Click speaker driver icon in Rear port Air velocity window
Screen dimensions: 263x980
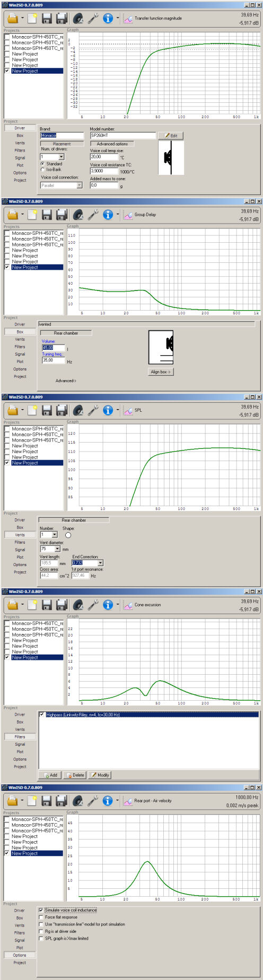click(x=78, y=801)
